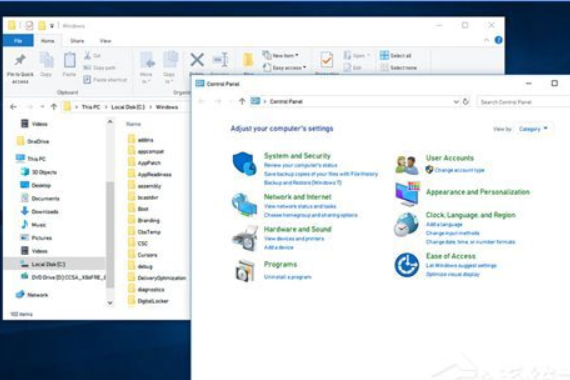Click the Delete X icon in ribbon

pyautogui.click(x=197, y=60)
